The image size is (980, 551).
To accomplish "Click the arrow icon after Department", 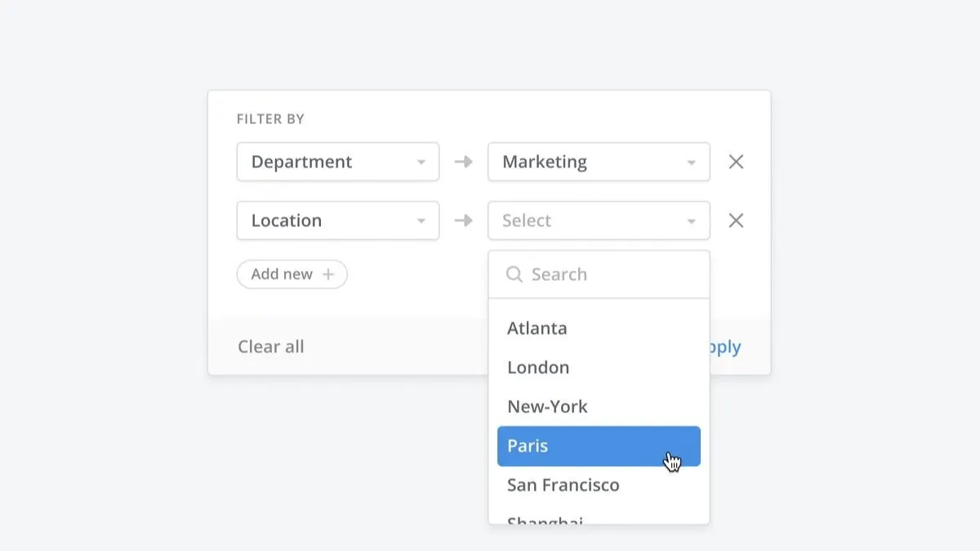I will pos(462,162).
